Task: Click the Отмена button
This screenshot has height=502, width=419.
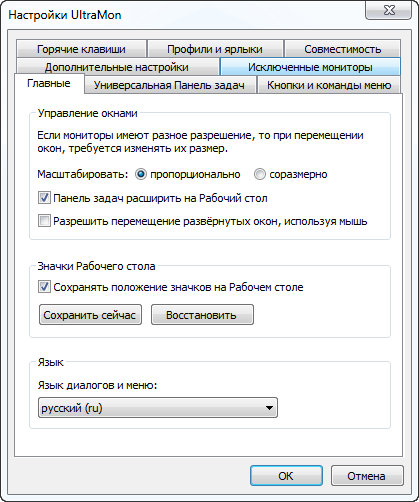Action: click(x=367, y=476)
